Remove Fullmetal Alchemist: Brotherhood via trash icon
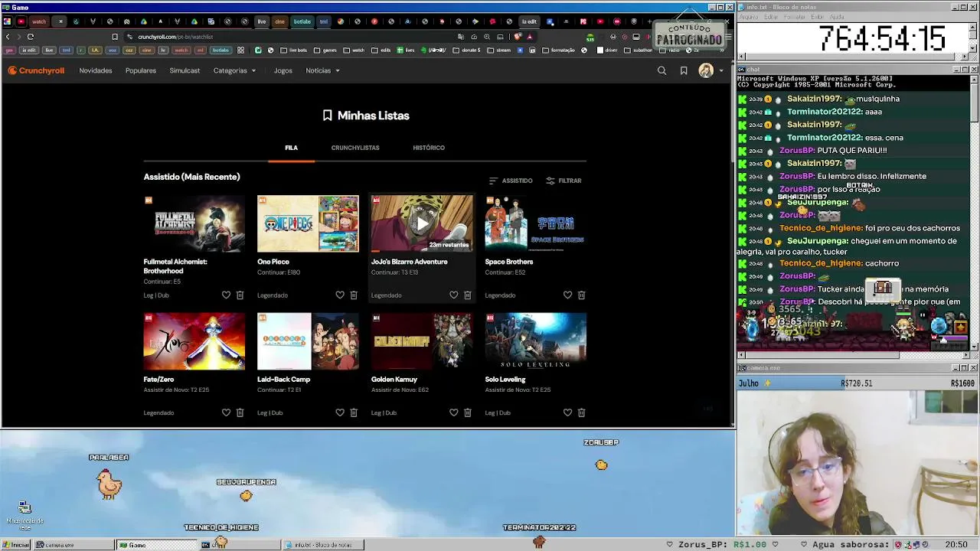 (240, 295)
